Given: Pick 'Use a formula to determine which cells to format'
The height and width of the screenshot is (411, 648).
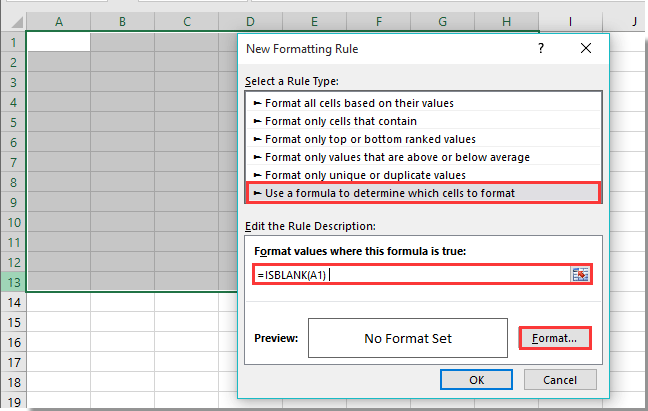Looking at the screenshot, I should tap(390, 193).
